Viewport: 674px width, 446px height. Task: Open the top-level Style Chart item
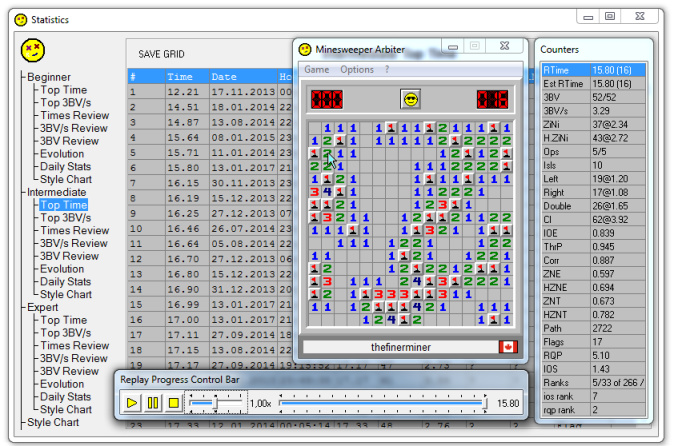point(53,423)
